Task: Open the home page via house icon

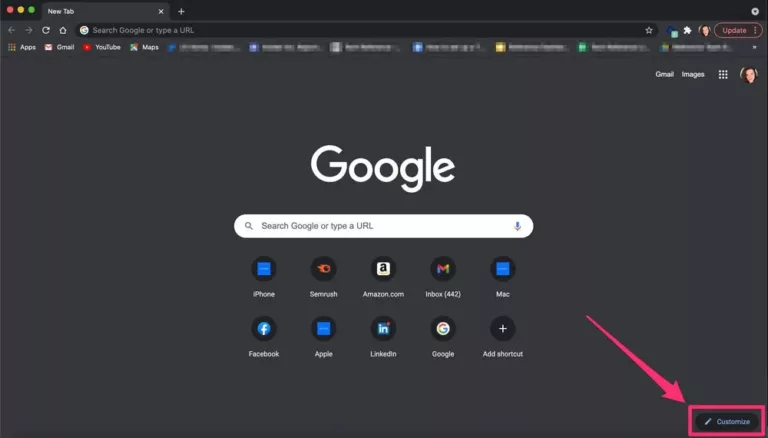Action: [x=63, y=30]
